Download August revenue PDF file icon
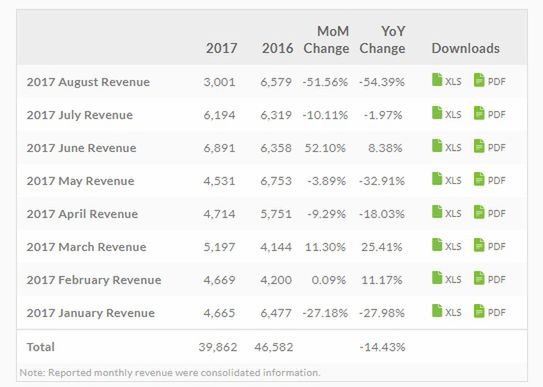 [479, 80]
